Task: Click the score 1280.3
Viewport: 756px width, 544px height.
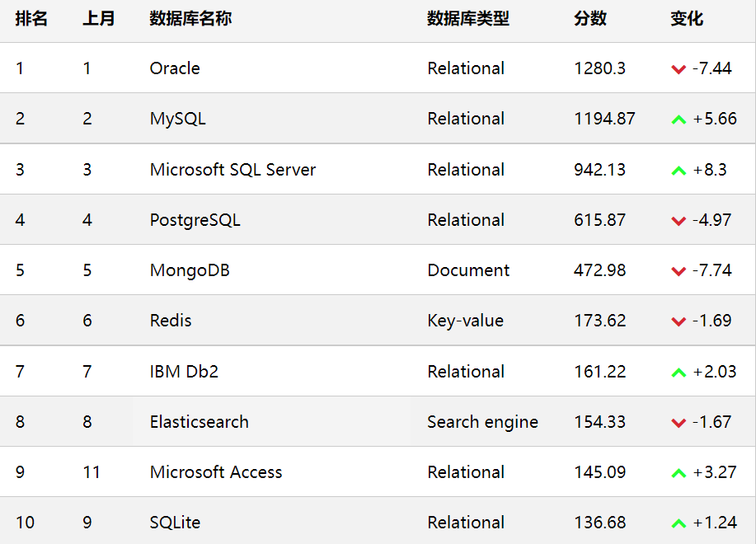Action: 599,68
